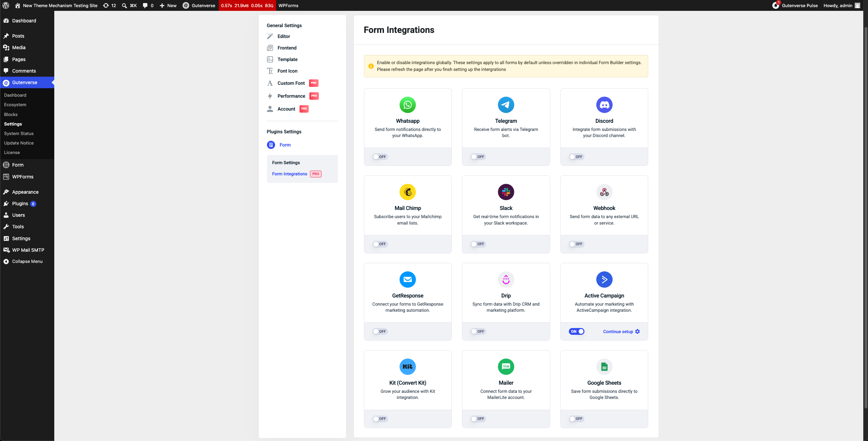Click the Active Campaign integration icon
Image resolution: width=868 pixels, height=441 pixels.
point(604,280)
